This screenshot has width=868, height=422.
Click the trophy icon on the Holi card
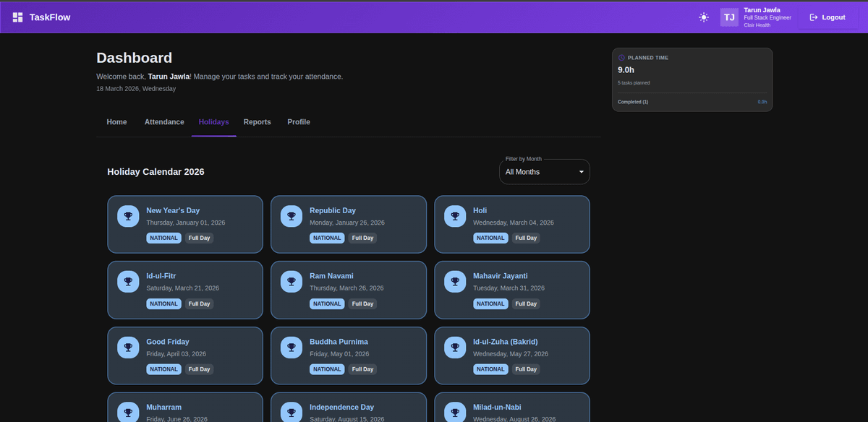point(454,215)
